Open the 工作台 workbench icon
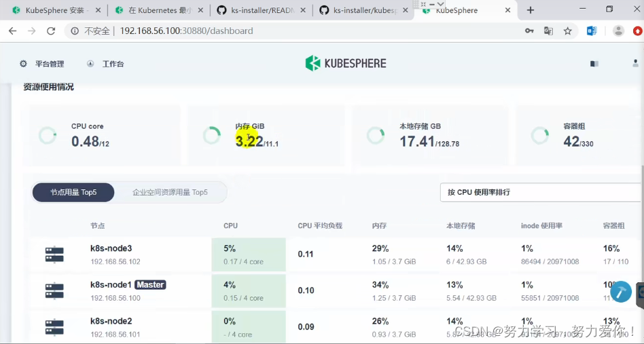 [90, 64]
